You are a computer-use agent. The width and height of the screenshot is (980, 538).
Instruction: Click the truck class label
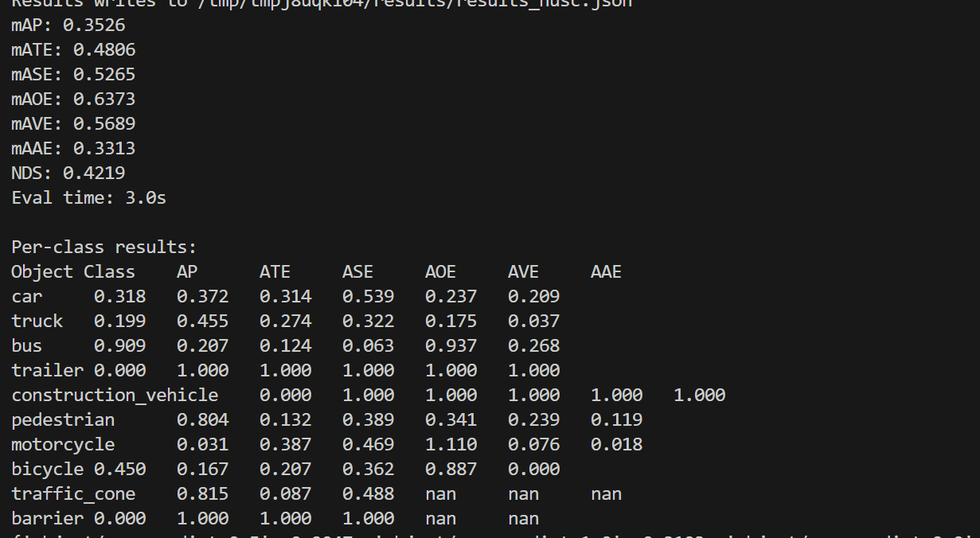coord(37,321)
